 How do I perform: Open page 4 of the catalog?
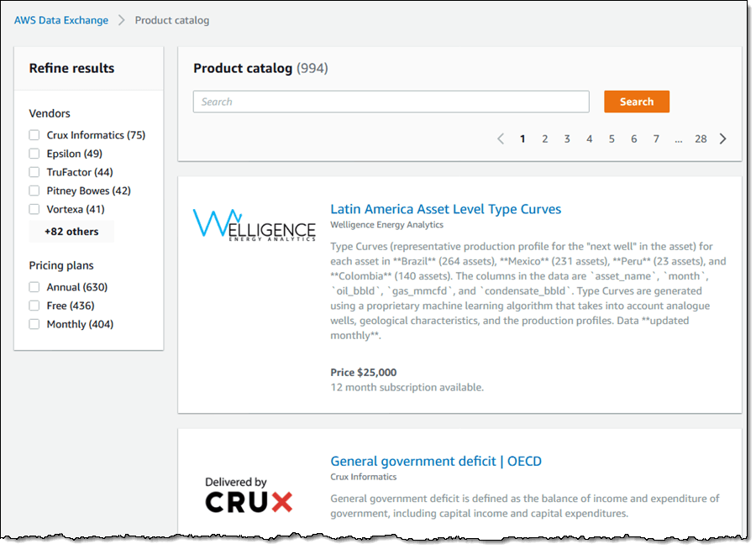(x=589, y=139)
